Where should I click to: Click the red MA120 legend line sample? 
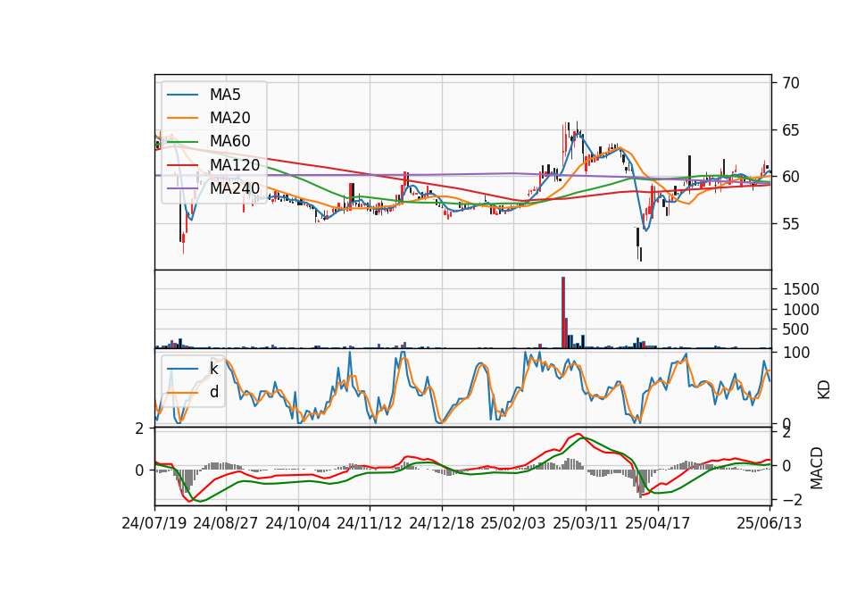pyautogui.click(x=182, y=164)
